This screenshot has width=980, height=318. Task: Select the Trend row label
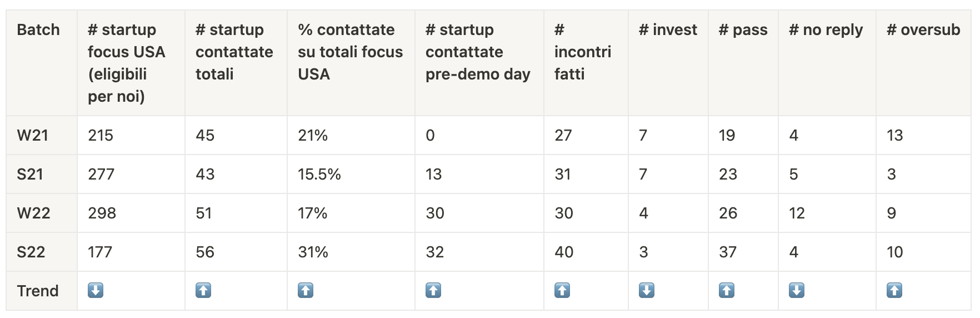pos(37,291)
